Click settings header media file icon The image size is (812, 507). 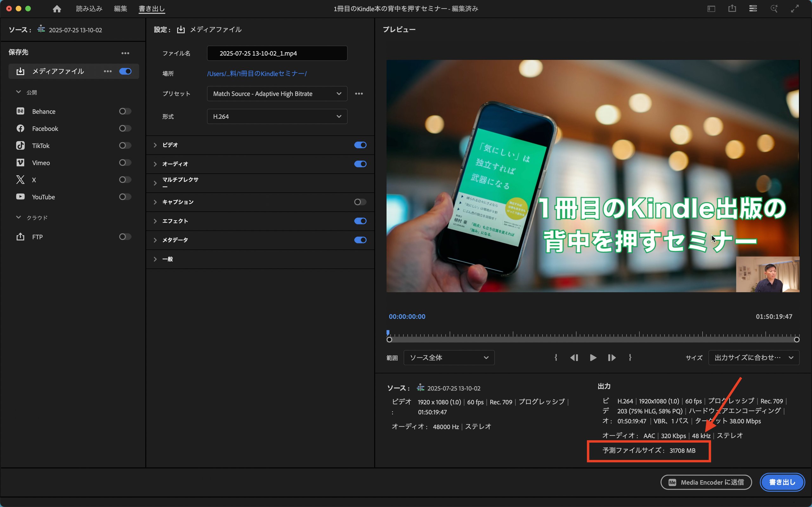[x=181, y=30]
